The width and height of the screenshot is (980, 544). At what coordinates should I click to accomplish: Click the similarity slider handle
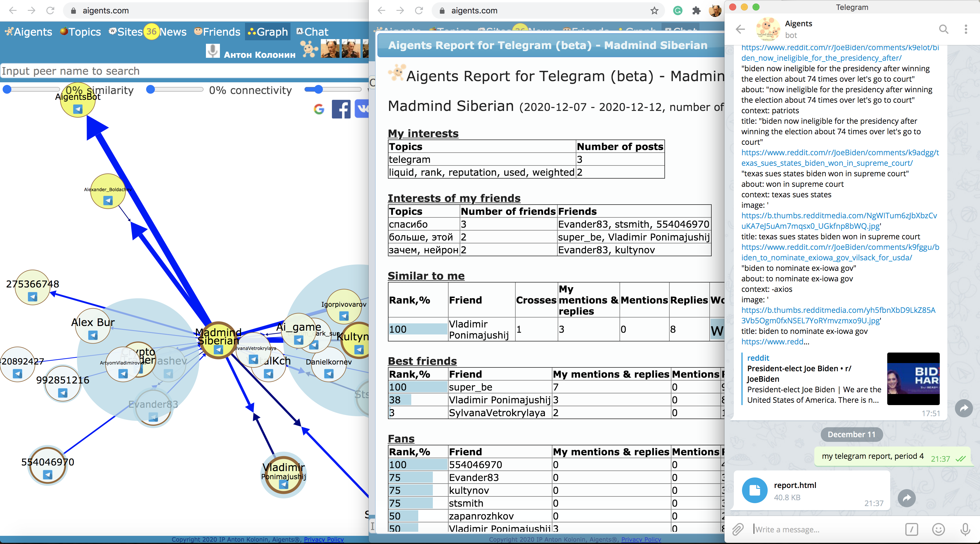pyautogui.click(x=7, y=90)
